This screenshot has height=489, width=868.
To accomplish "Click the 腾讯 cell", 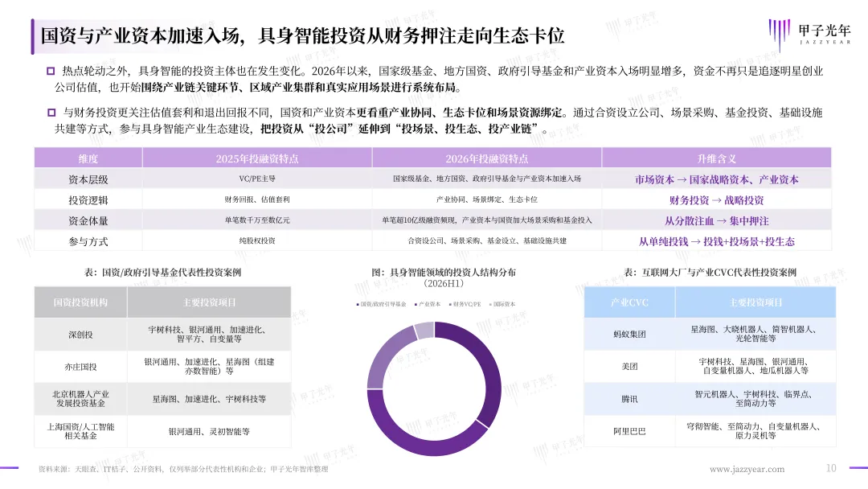I will pos(629,399).
